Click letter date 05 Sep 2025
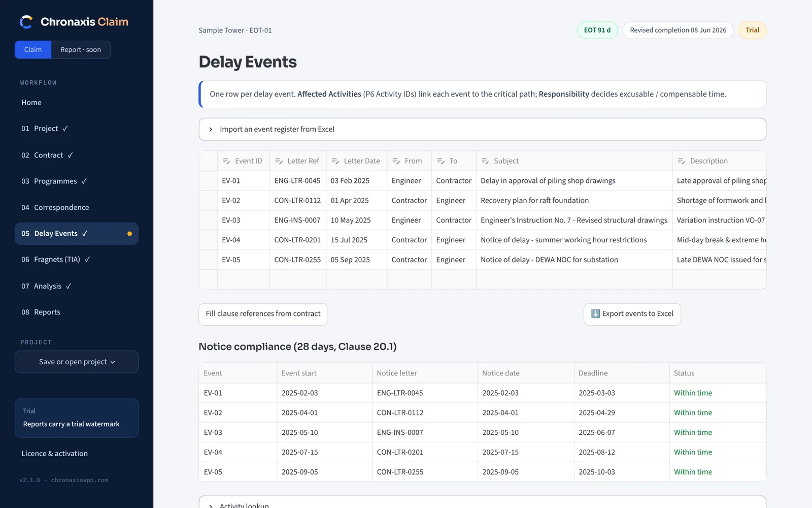The width and height of the screenshot is (812, 508). [x=356, y=260]
